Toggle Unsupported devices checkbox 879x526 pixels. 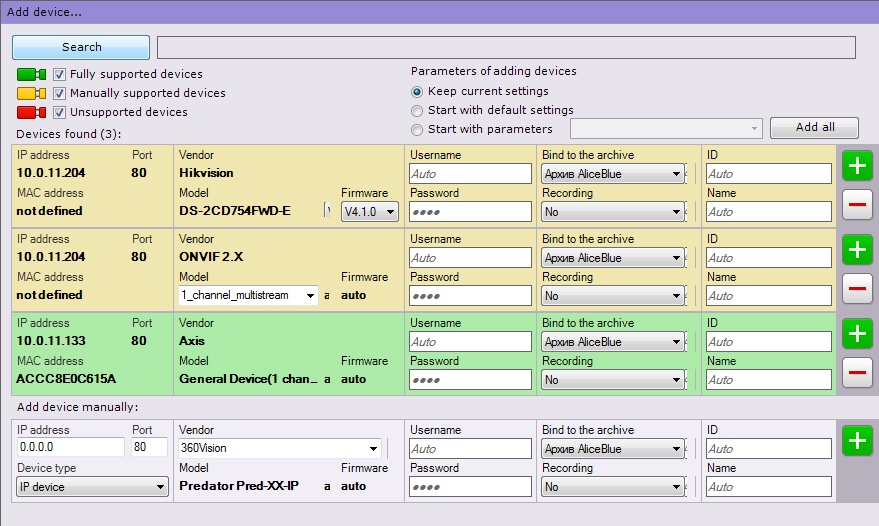pyautogui.click(x=60, y=112)
